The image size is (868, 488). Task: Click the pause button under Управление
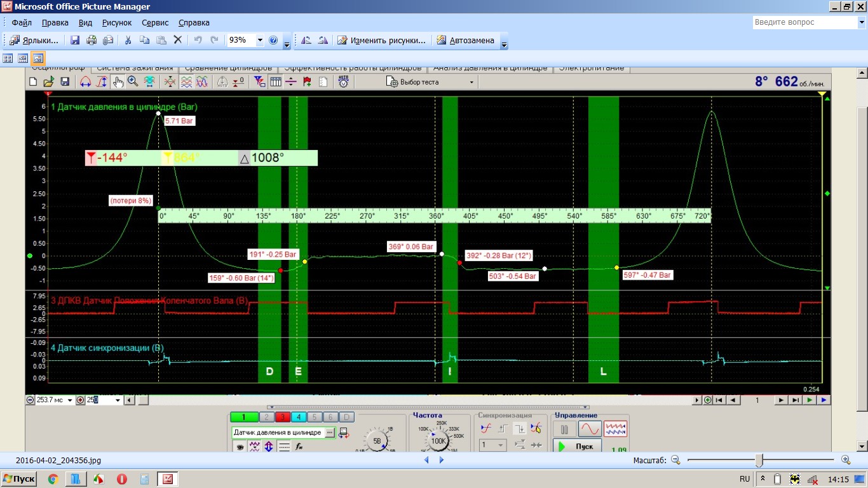pos(564,429)
